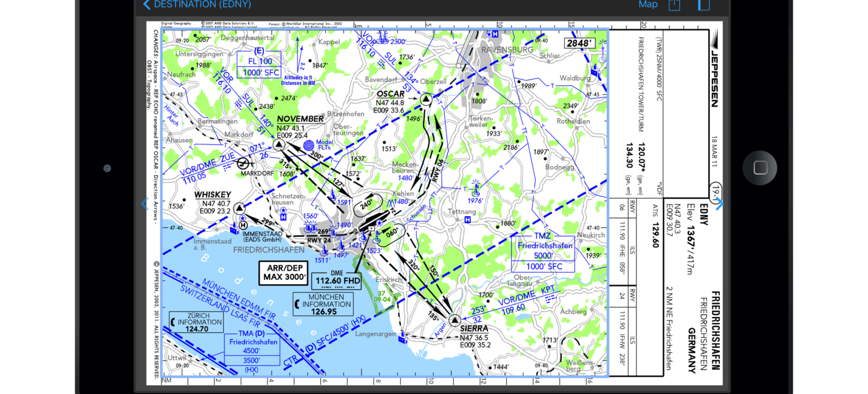Select the NOVEMBER reporting point triangle
The image size is (868, 394).
(x=279, y=144)
